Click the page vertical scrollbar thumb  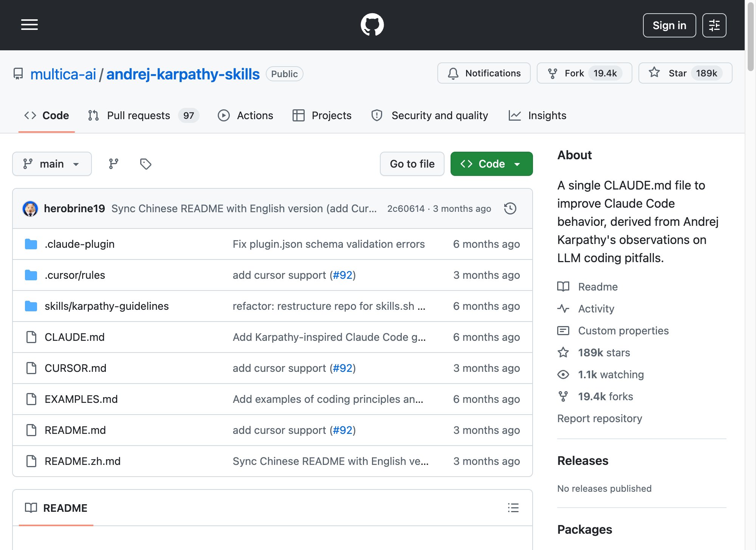click(x=750, y=36)
